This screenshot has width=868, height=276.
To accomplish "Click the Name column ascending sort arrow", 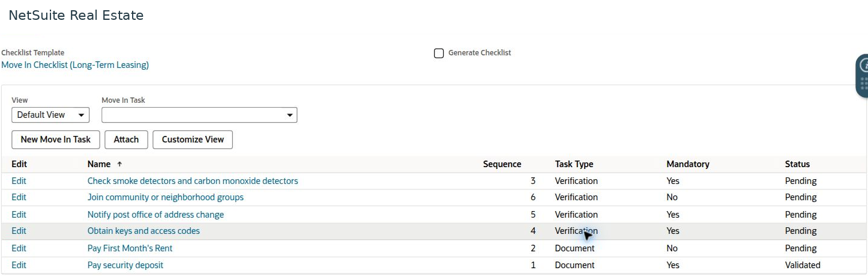I will (119, 164).
